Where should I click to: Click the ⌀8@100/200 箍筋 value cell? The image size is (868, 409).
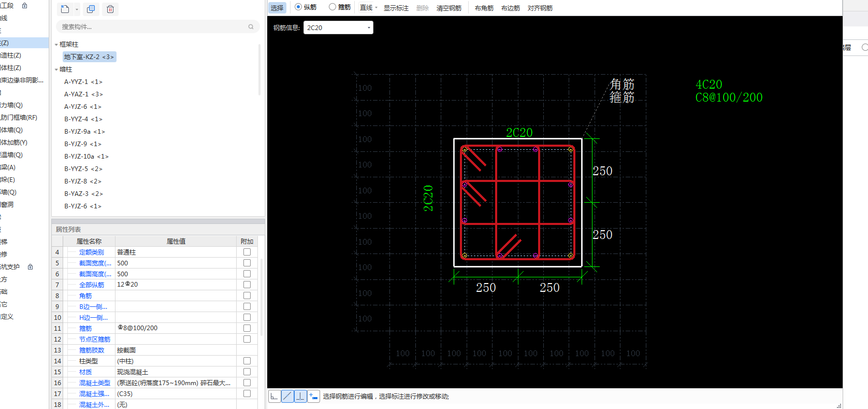(x=176, y=328)
